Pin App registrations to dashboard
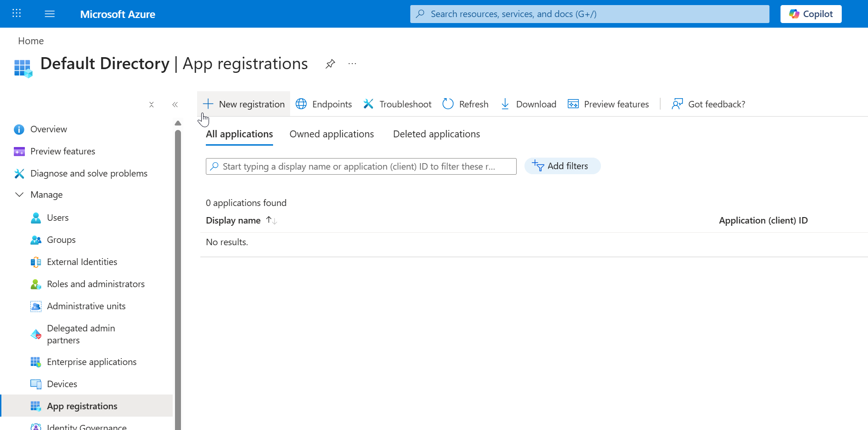This screenshot has width=868, height=430. pos(330,64)
